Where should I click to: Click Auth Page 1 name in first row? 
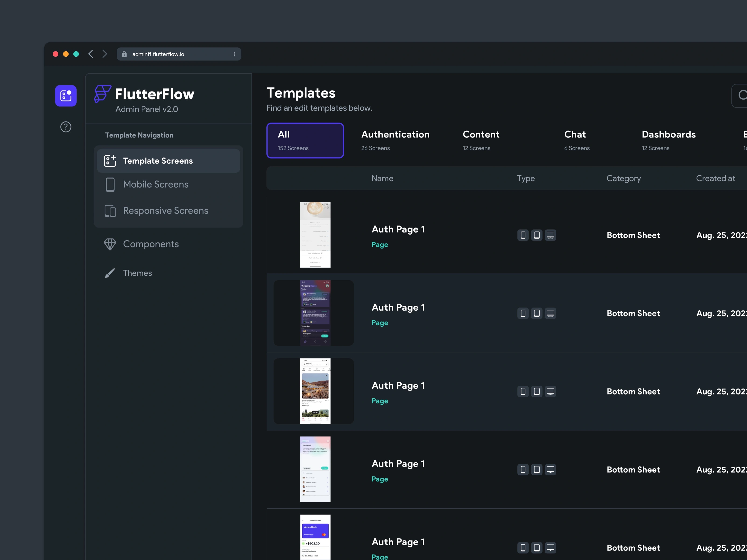point(398,230)
